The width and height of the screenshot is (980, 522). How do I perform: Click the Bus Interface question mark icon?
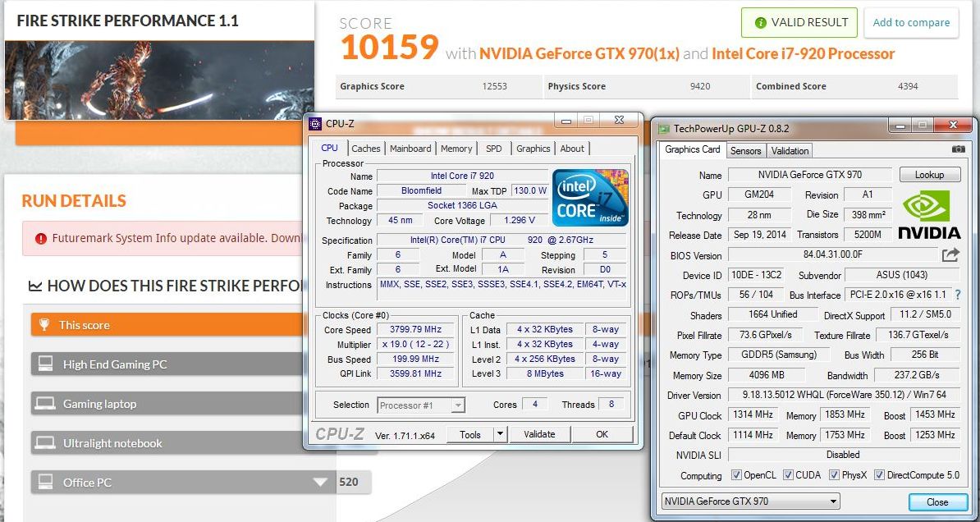(x=958, y=295)
